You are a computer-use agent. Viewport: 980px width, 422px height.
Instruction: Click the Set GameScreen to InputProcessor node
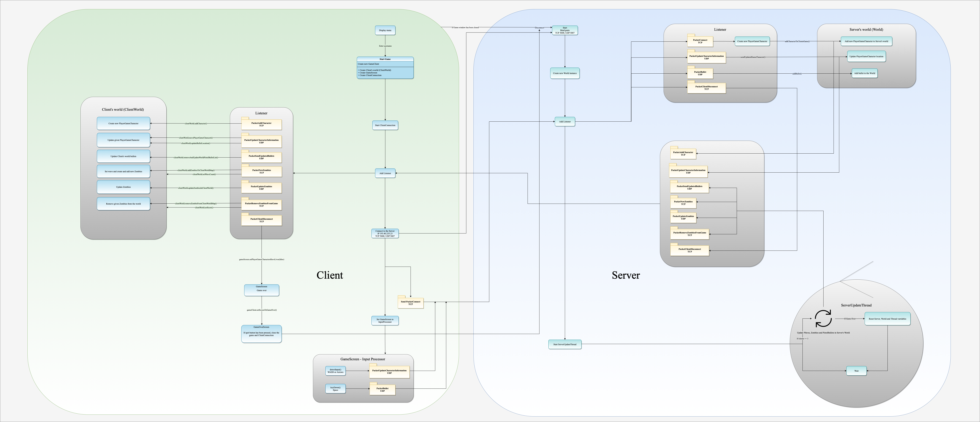[x=385, y=321]
